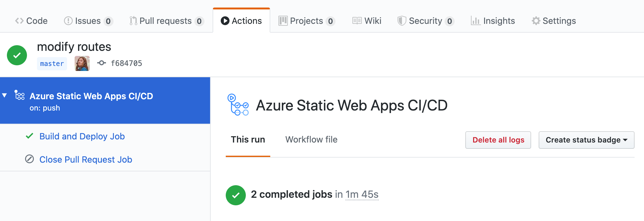Viewport: 644px width, 221px height.
Task: Click the 2 completed jobs text
Action: point(292,194)
